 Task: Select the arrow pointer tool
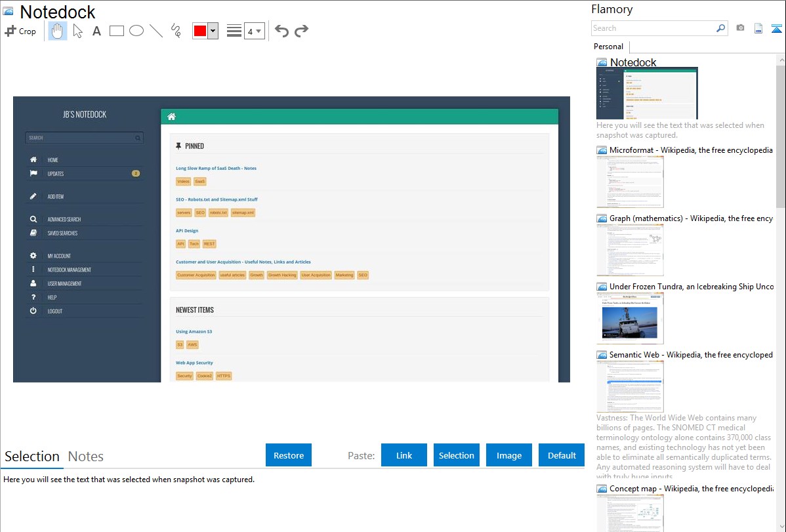pos(77,31)
